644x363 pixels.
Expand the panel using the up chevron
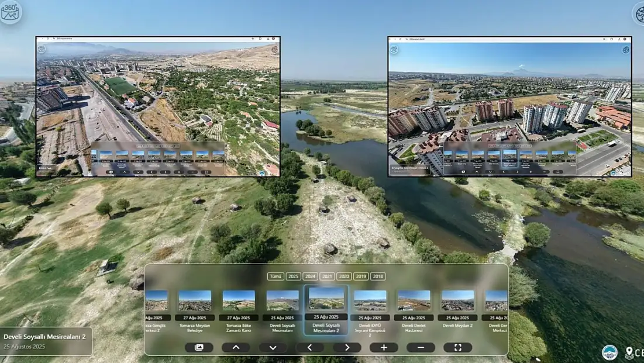tap(236, 346)
